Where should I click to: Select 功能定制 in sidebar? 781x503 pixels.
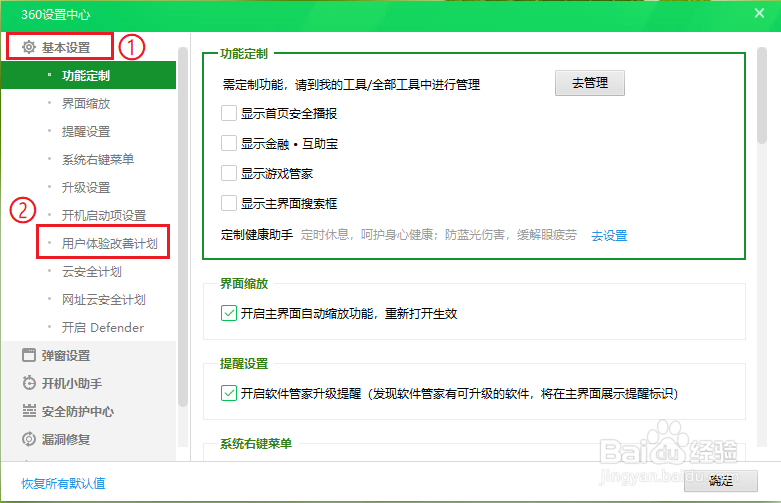tap(89, 75)
